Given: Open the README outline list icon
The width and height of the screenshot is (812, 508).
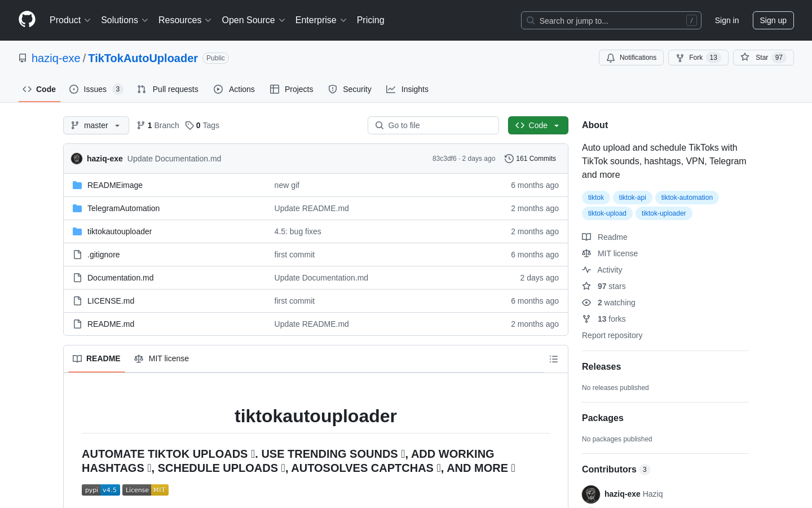Looking at the screenshot, I should tap(554, 359).
